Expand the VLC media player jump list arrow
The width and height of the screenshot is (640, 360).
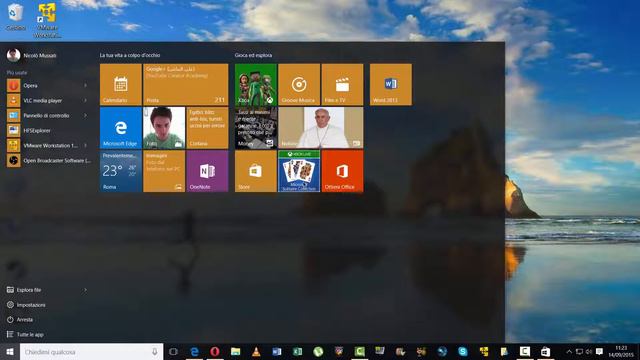pos(86,100)
